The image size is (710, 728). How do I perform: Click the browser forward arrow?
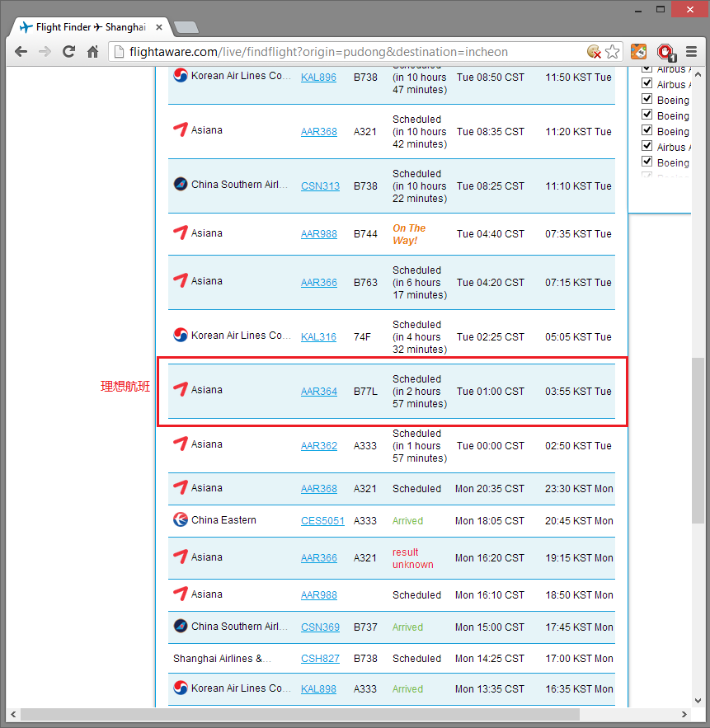tap(45, 52)
